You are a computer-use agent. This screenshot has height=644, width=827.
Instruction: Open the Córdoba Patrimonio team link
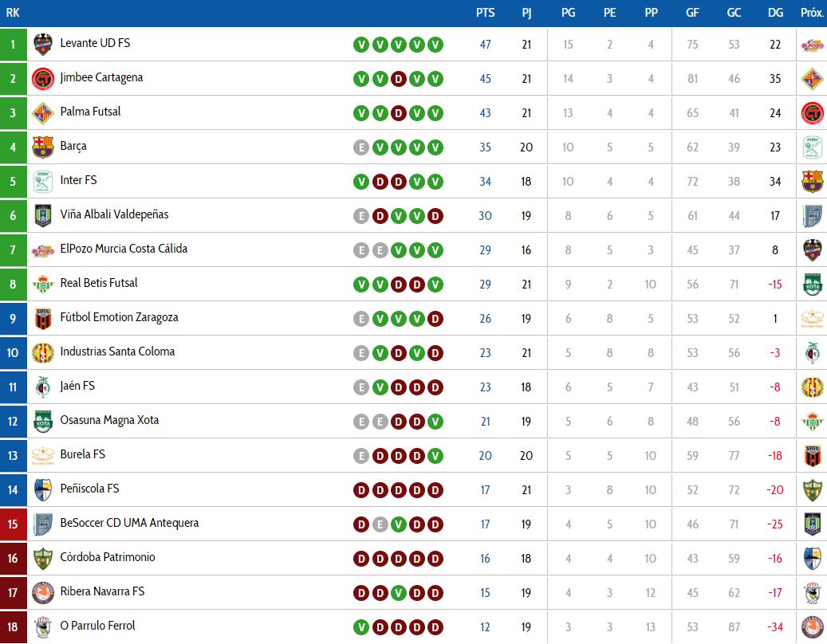coord(108,557)
